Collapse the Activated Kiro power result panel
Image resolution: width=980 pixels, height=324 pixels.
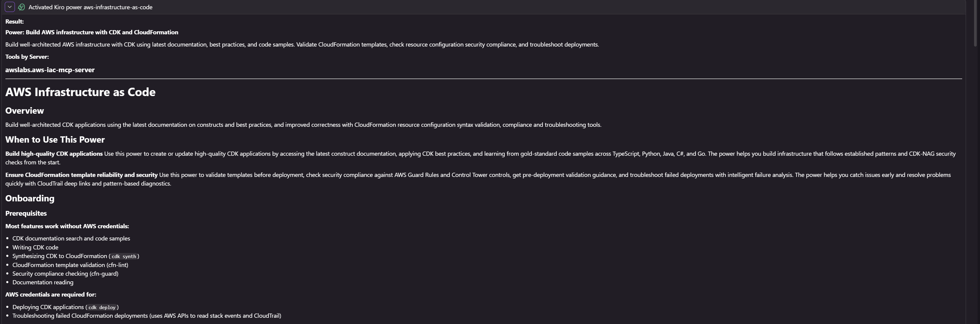click(10, 7)
